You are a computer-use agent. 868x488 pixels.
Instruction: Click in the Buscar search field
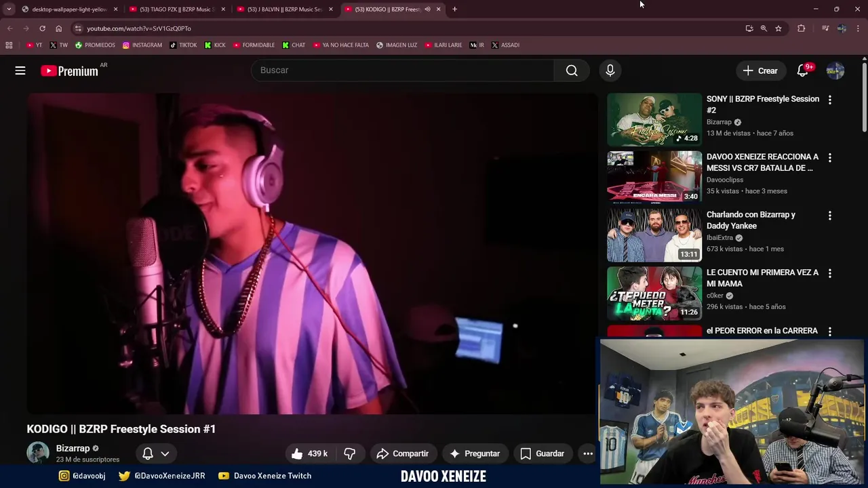point(403,70)
